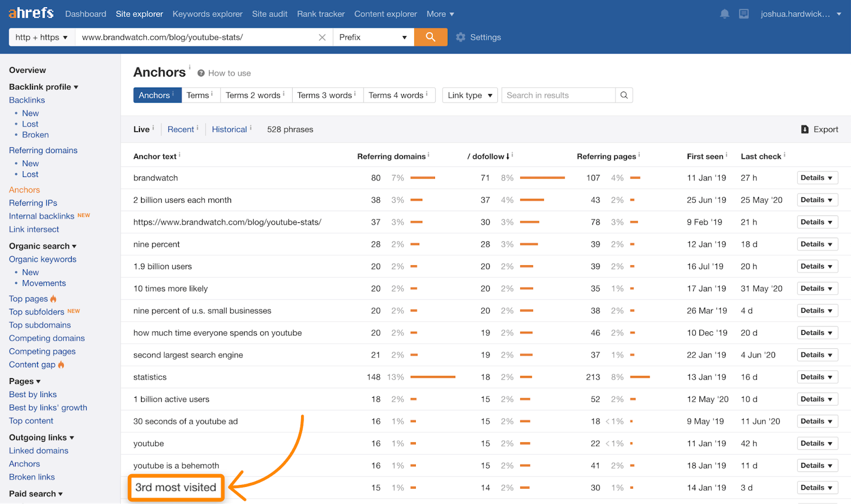Screen dimensions: 851x504
Task: Open the Terms 2 words tab
Action: (253, 95)
